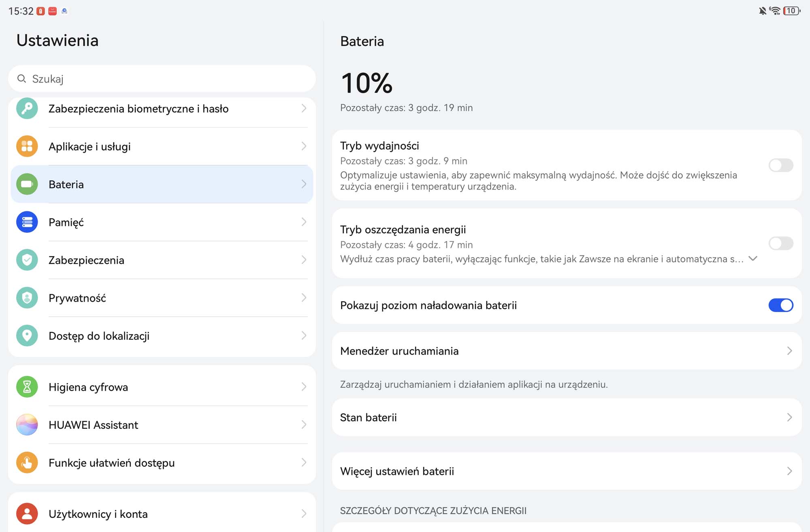This screenshot has height=532, width=810.
Task: Open Więcej ustawień baterii
Action: pos(567,471)
